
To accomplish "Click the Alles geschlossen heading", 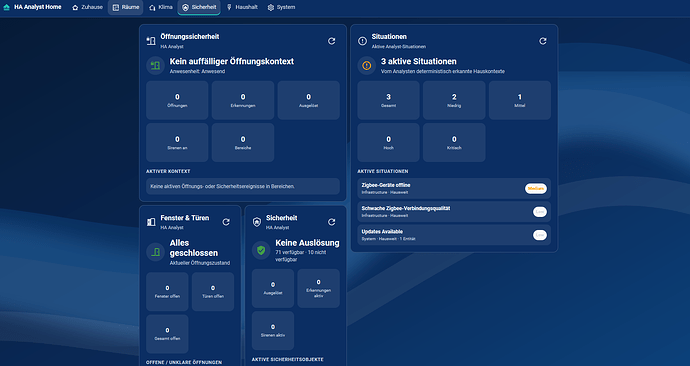I will [x=194, y=248].
